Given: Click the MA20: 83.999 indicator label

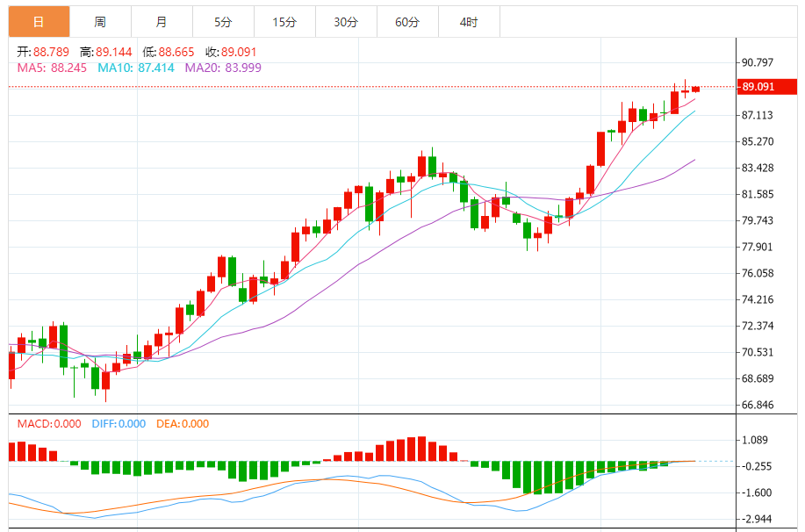Looking at the screenshot, I should 223,68.
